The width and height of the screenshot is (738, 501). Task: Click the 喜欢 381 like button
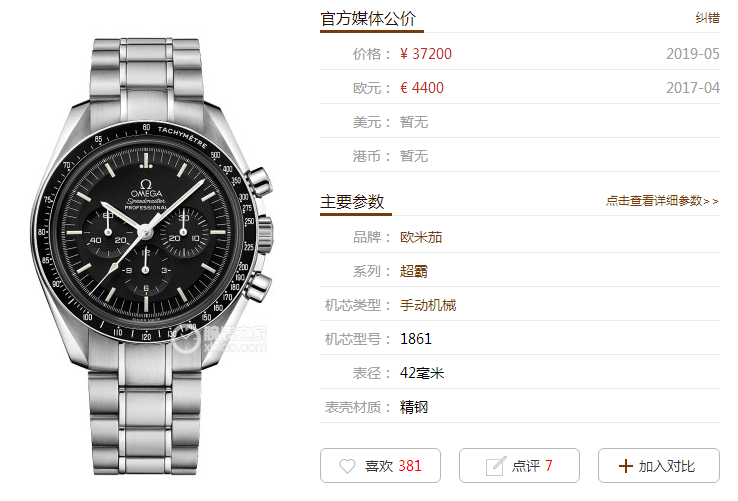pos(380,466)
